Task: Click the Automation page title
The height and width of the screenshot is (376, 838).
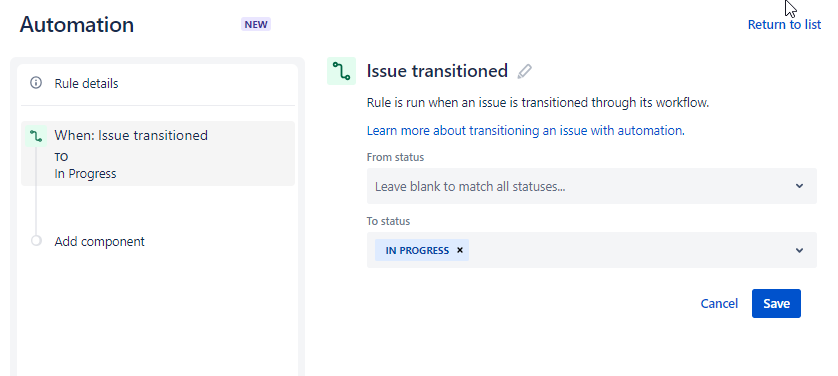Action: click(x=77, y=25)
